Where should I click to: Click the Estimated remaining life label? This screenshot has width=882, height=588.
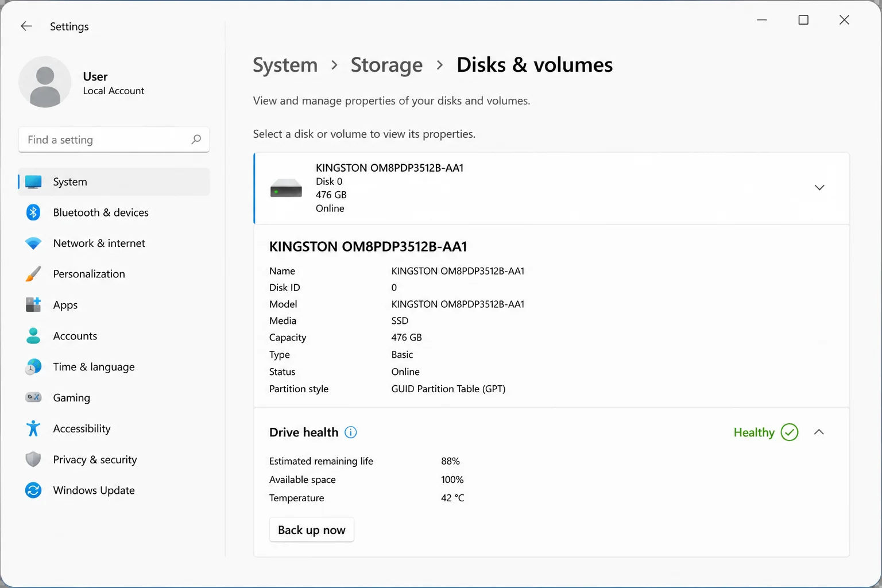pos(321,461)
